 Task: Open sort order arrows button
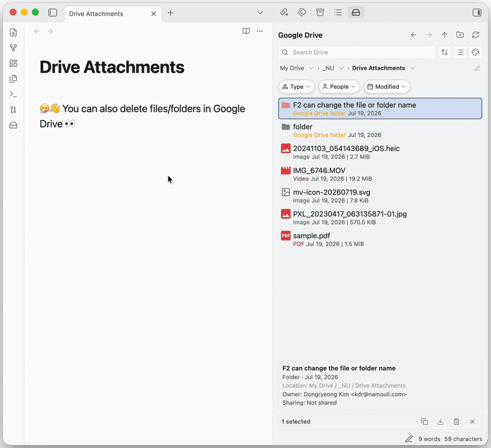(445, 52)
